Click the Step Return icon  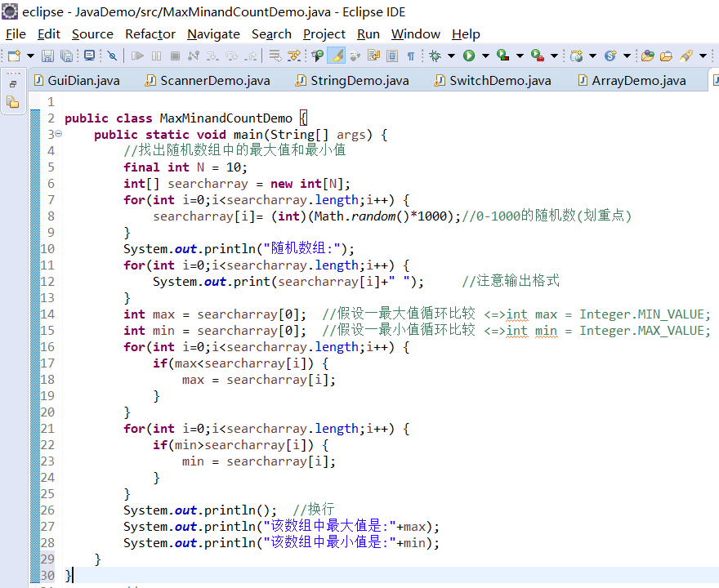(x=250, y=56)
